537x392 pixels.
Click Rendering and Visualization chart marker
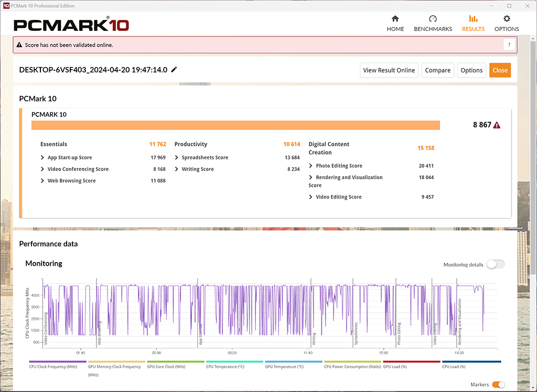click(459, 321)
